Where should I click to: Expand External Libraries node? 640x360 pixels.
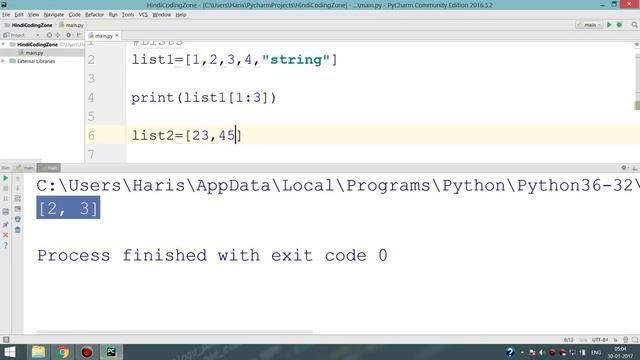tap(4, 61)
